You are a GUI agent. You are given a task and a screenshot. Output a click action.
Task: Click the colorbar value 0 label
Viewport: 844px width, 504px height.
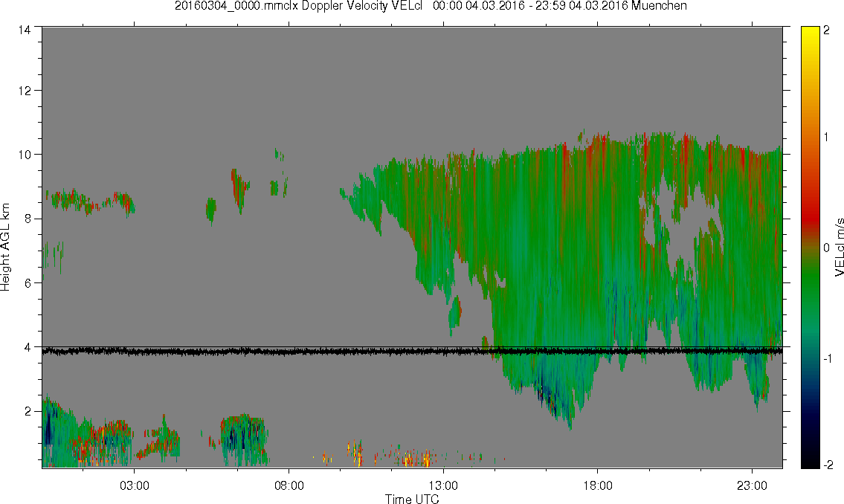(x=827, y=248)
